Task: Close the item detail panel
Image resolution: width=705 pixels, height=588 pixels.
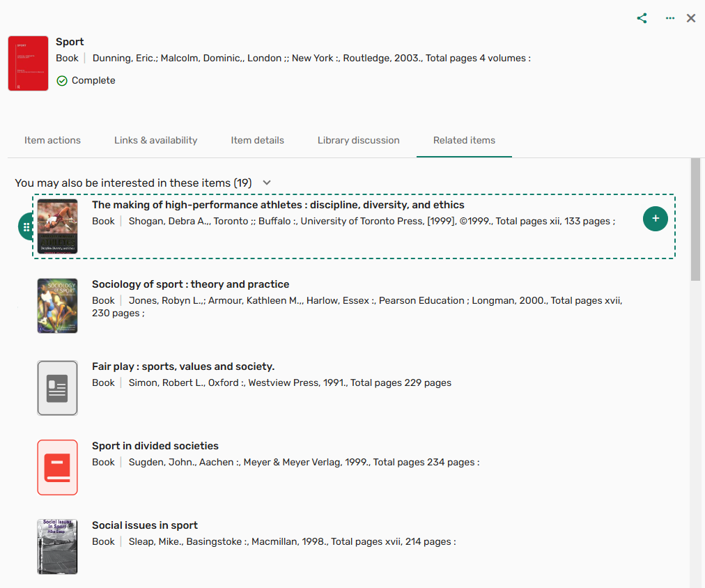Action: click(691, 18)
